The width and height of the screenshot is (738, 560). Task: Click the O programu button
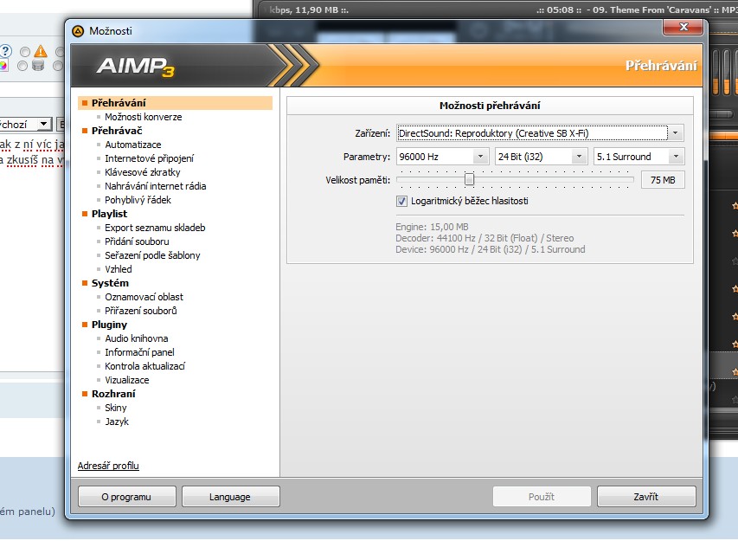[126, 497]
